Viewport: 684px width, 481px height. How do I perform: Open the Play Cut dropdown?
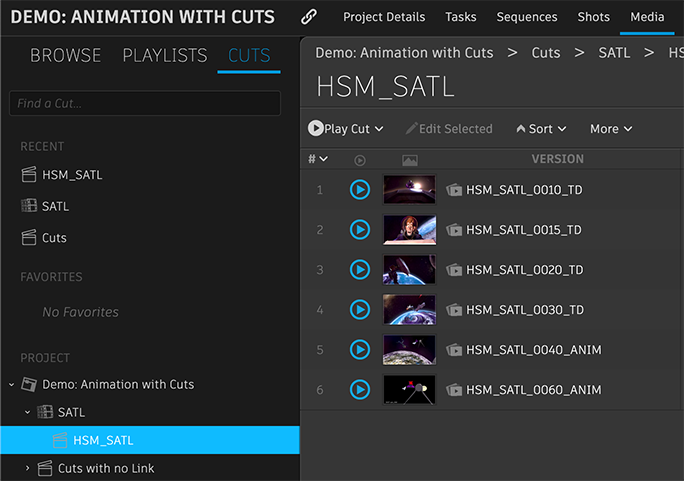(346, 129)
